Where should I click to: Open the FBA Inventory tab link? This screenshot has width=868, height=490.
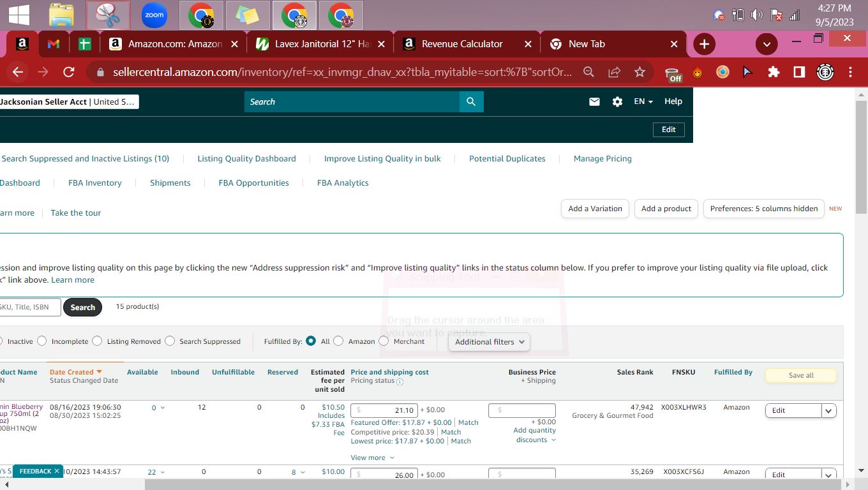click(x=94, y=182)
